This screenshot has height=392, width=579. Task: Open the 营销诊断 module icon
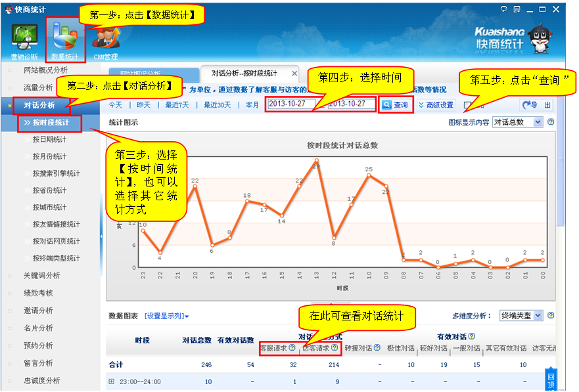(25, 41)
